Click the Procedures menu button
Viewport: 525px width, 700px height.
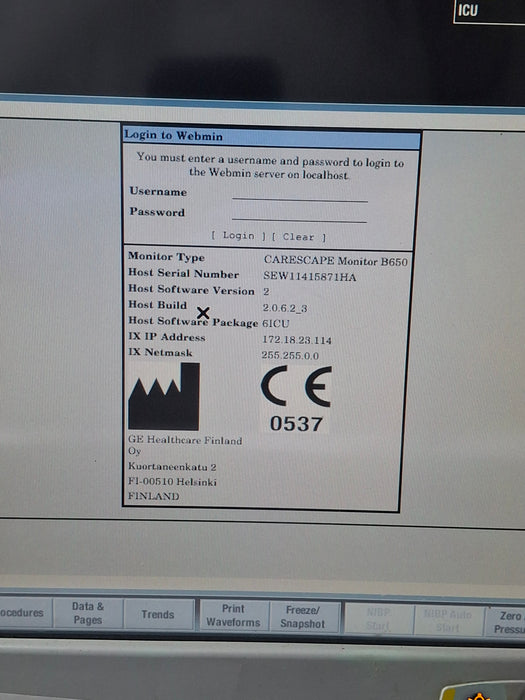tap(25, 613)
